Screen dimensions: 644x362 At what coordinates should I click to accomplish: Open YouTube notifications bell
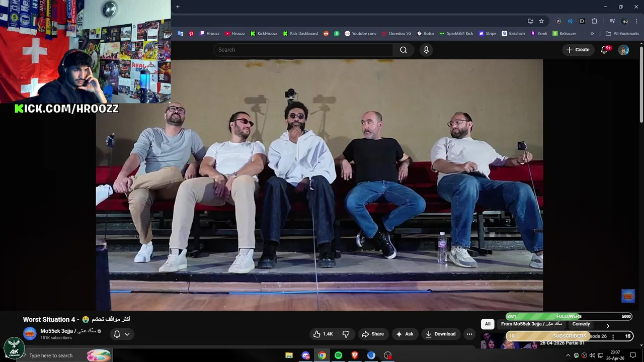(605, 50)
